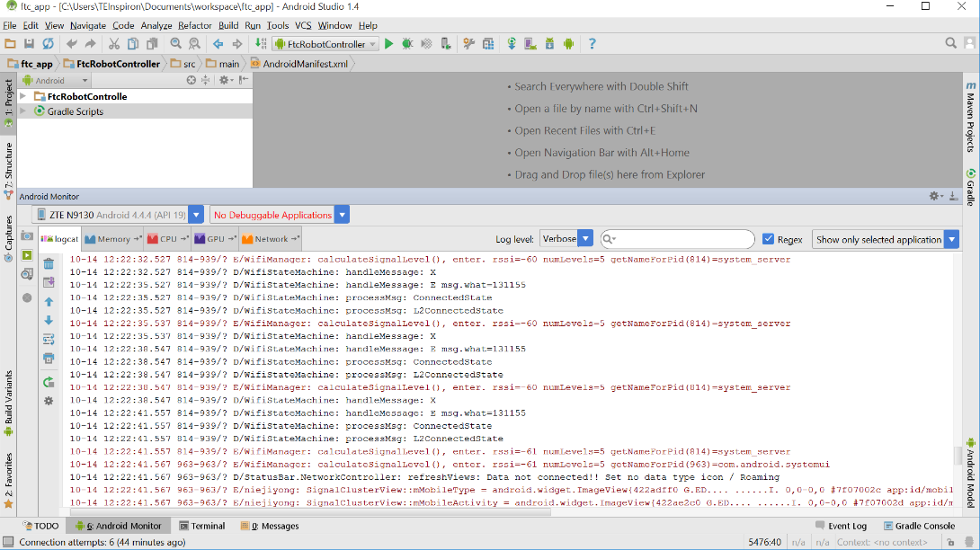Open the AVD Manager icon

coord(530,44)
